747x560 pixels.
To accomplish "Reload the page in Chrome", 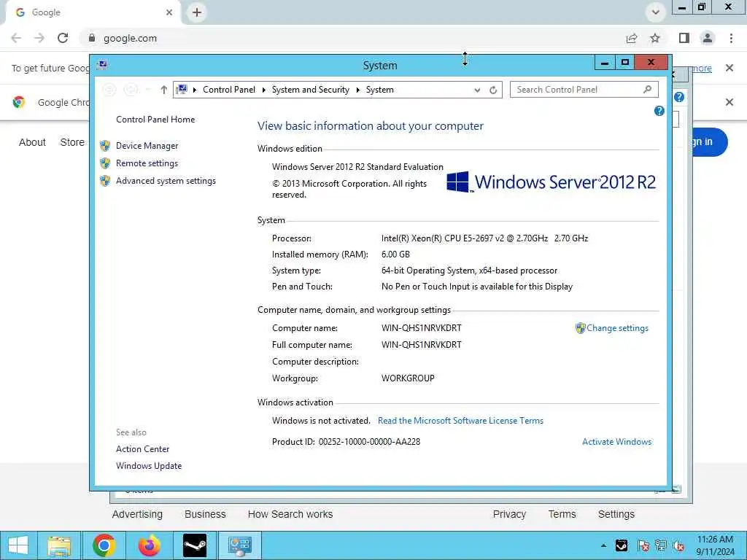I will 63,38.
